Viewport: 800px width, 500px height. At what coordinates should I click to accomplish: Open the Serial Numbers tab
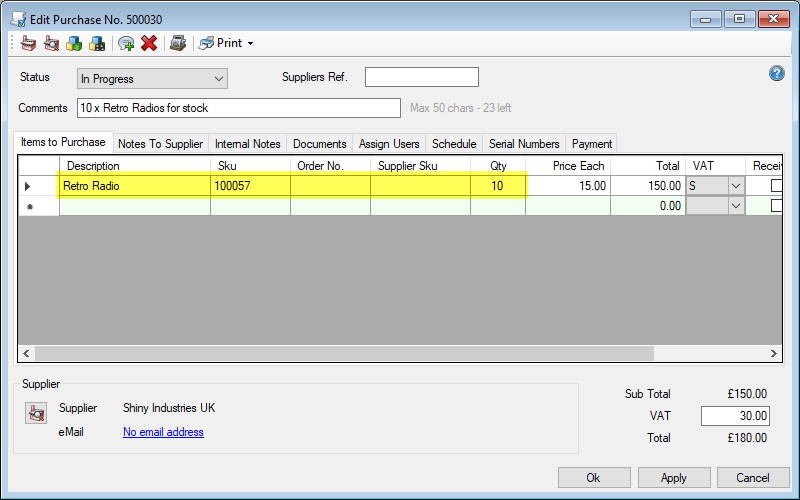pos(524,144)
